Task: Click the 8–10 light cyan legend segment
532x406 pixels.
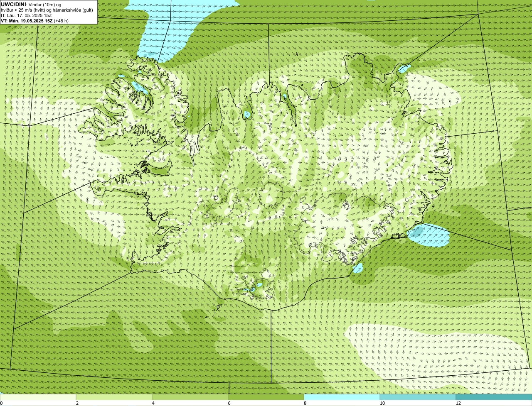Action: (342, 397)
